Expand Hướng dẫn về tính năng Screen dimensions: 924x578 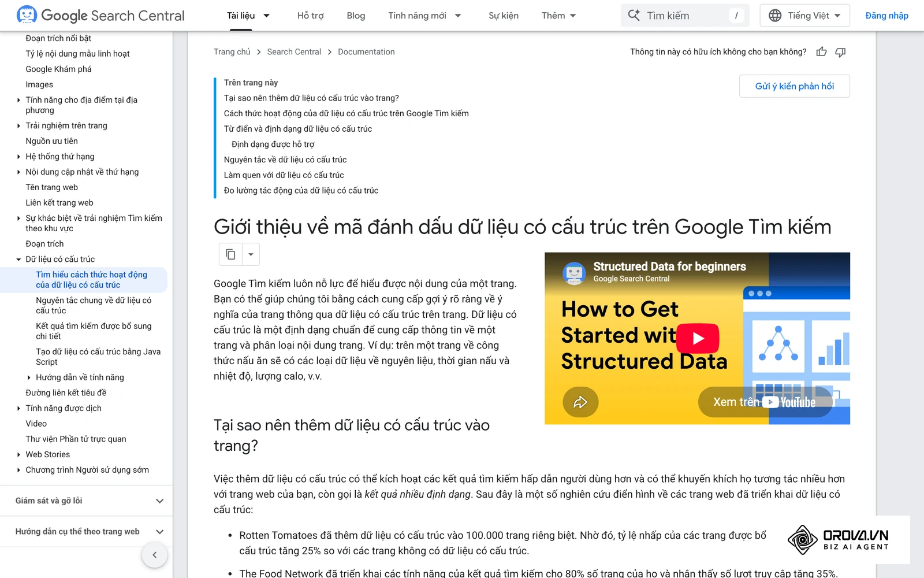pos(29,377)
